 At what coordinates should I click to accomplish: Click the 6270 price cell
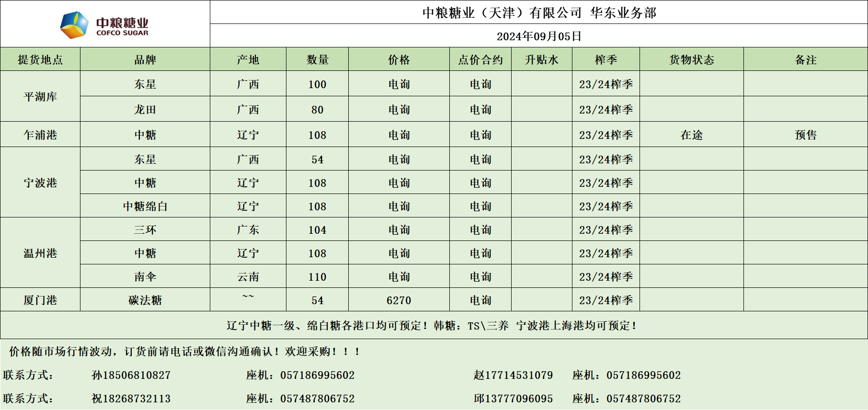(x=399, y=300)
